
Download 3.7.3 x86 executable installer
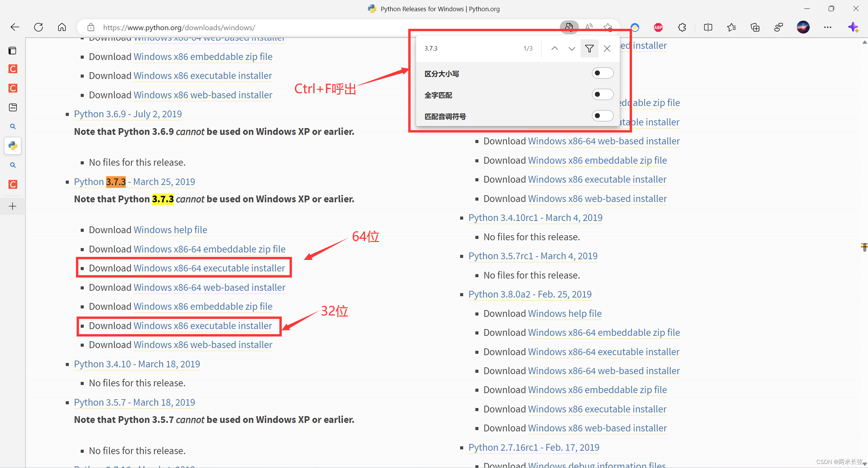203,326
